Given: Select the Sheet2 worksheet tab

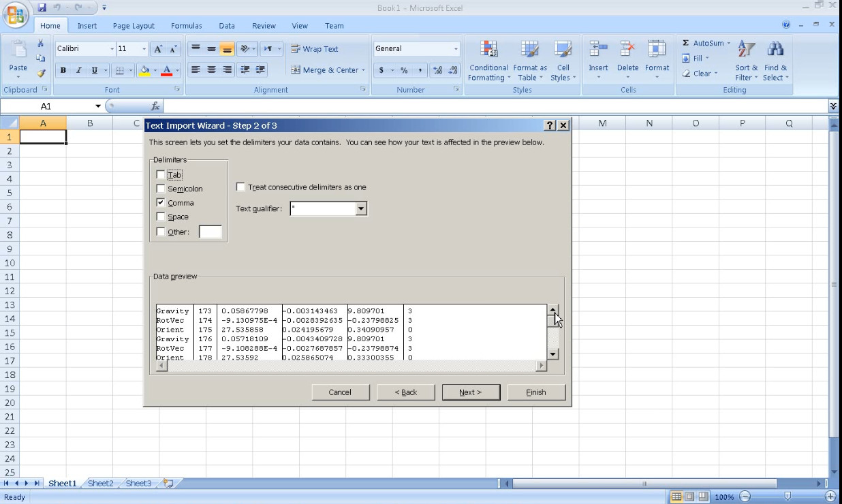Looking at the screenshot, I should point(100,483).
